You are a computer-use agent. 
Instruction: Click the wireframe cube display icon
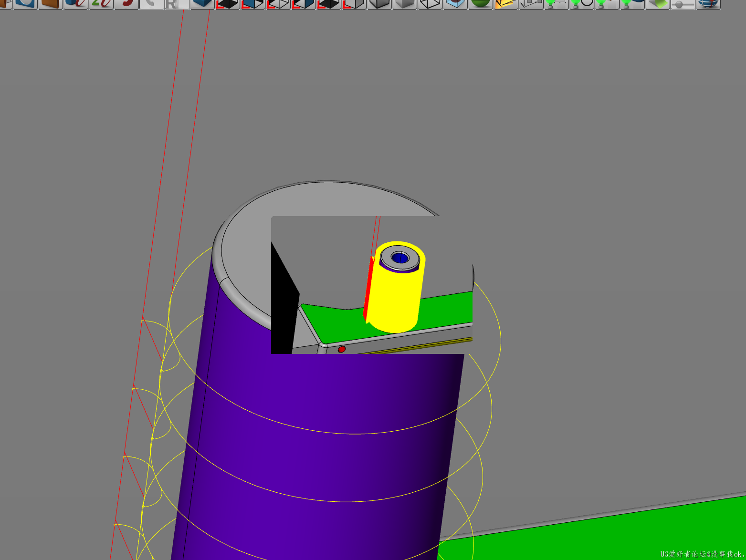point(430,4)
